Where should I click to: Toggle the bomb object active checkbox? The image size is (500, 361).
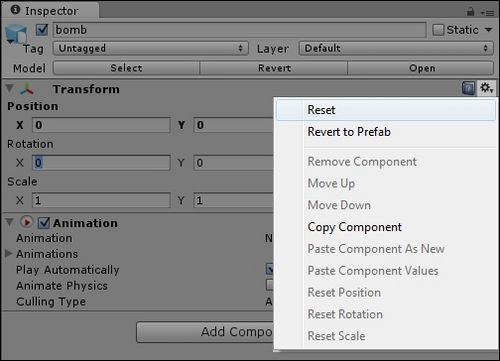42,30
